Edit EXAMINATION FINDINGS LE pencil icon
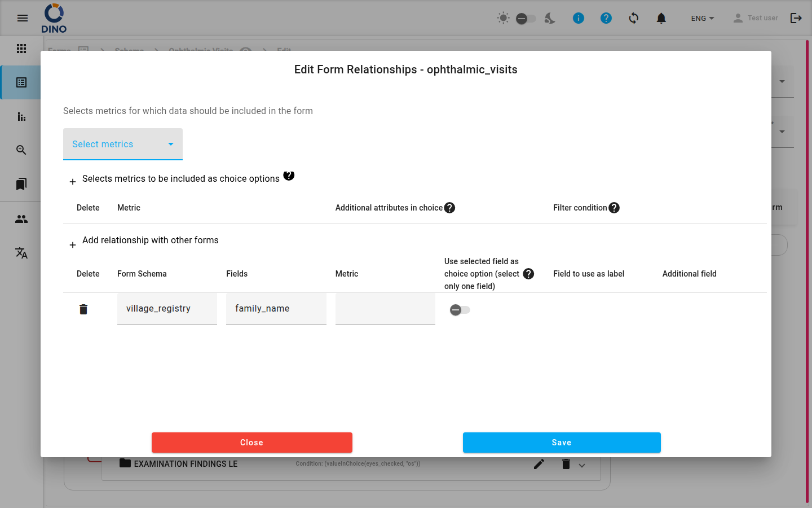812x508 pixels. 539,464
